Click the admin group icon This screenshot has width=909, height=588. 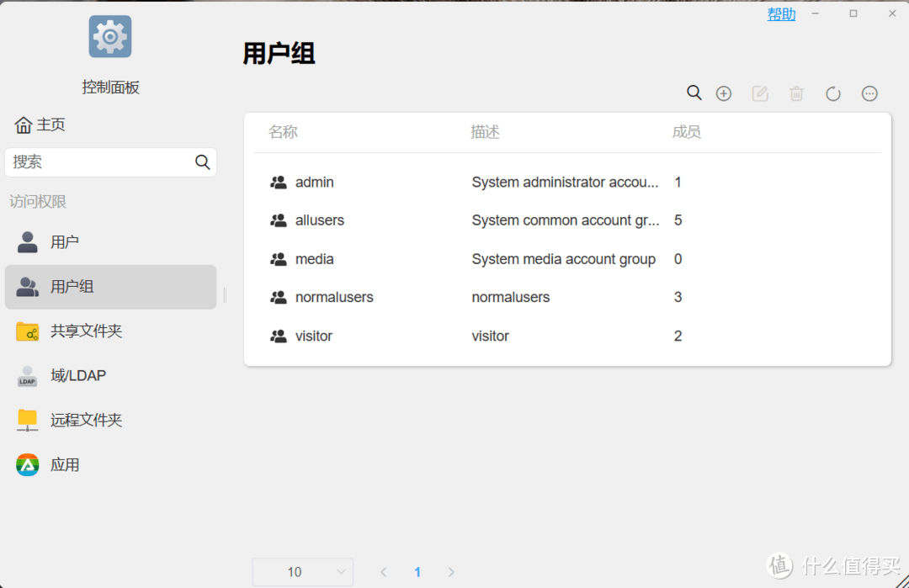click(279, 183)
